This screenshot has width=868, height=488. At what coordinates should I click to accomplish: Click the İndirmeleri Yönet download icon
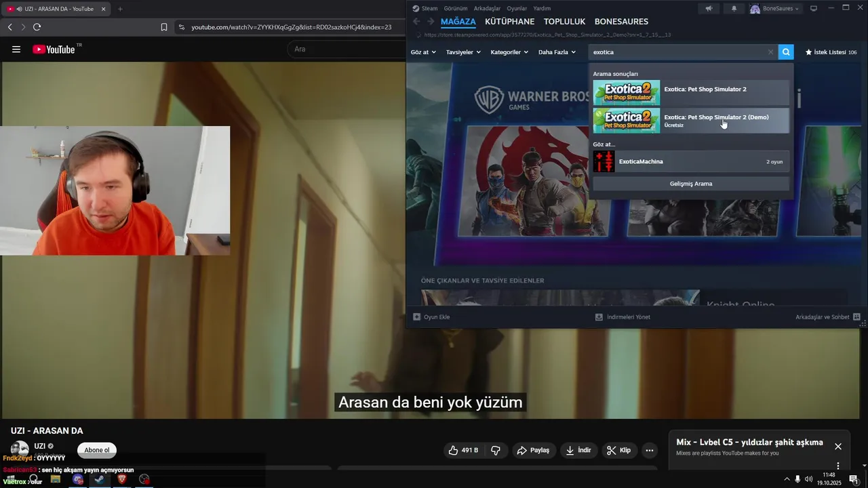point(599,317)
